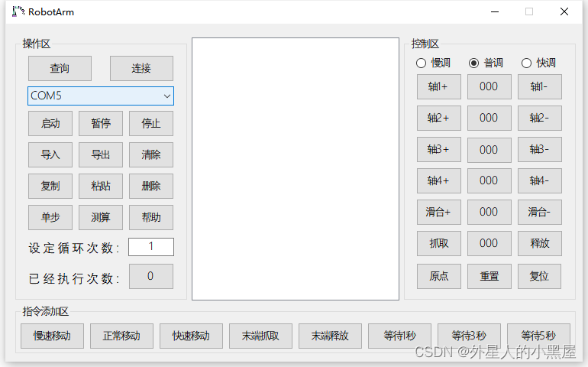Screen dimensions: 588x367
Task: Click the 测算 calculate button
Action: click(101, 217)
